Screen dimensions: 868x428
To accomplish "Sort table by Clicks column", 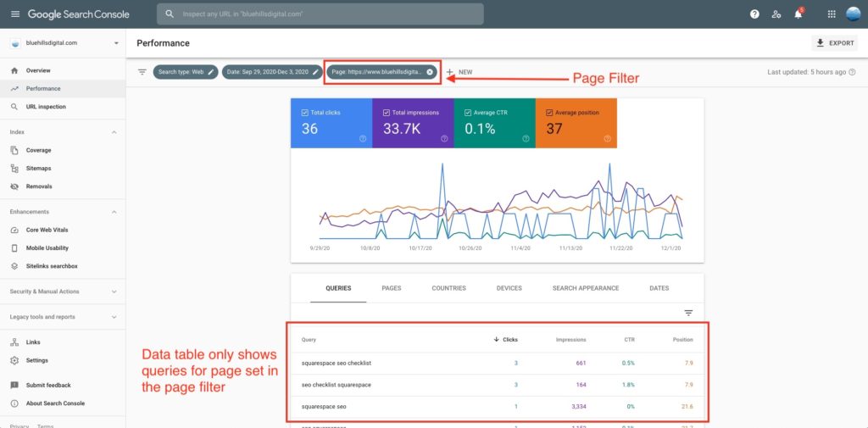I will (505, 339).
